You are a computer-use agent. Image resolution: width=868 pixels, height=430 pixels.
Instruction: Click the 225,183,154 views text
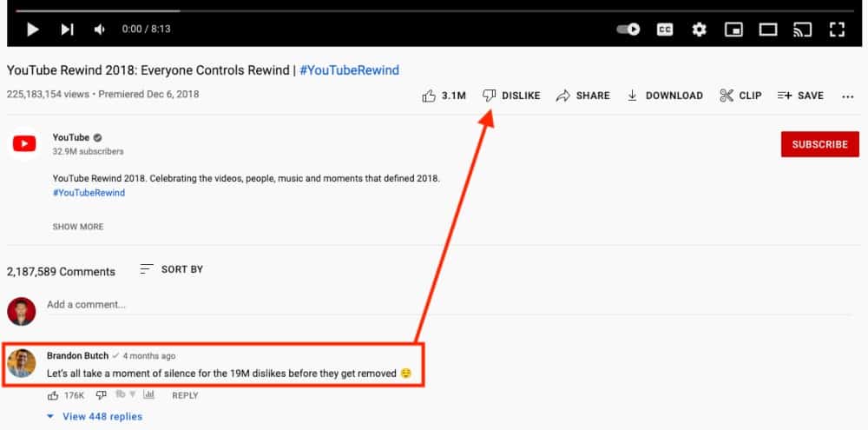click(x=48, y=94)
